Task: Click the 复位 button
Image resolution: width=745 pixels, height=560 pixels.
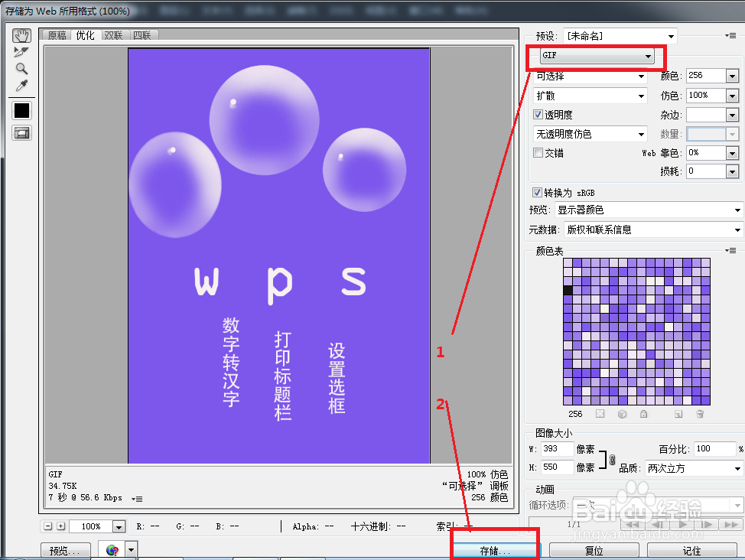Action: click(x=594, y=551)
